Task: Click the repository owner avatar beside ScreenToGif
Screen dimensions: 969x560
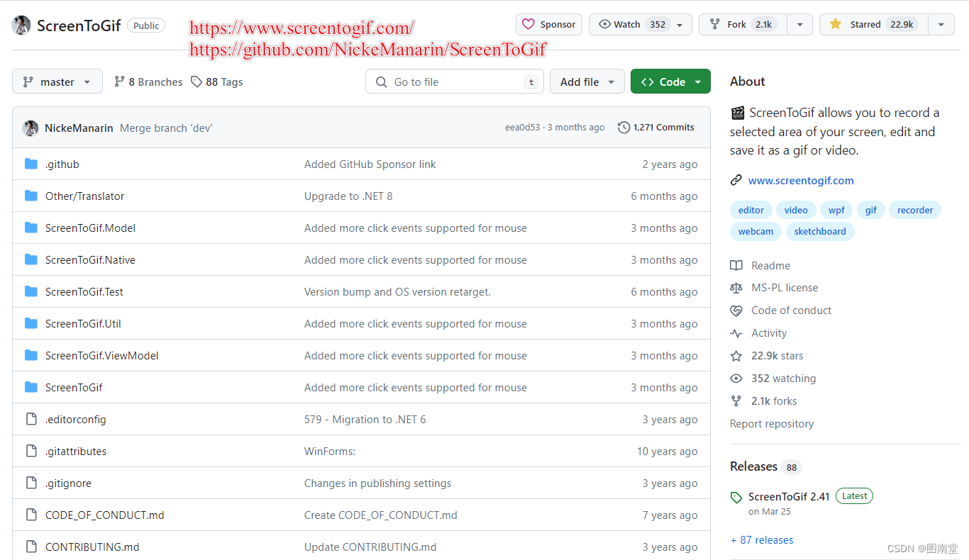Action: click(x=21, y=26)
